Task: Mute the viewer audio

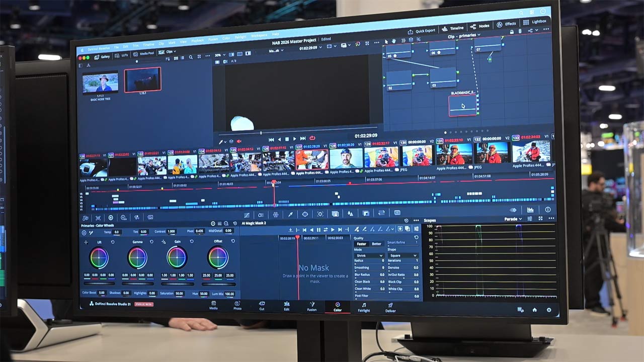Action: 239,141
